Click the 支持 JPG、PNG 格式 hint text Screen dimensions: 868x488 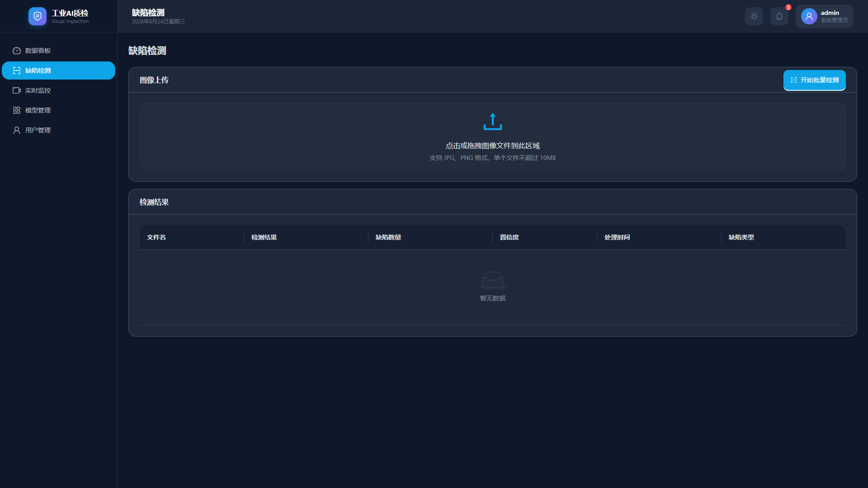pyautogui.click(x=493, y=158)
